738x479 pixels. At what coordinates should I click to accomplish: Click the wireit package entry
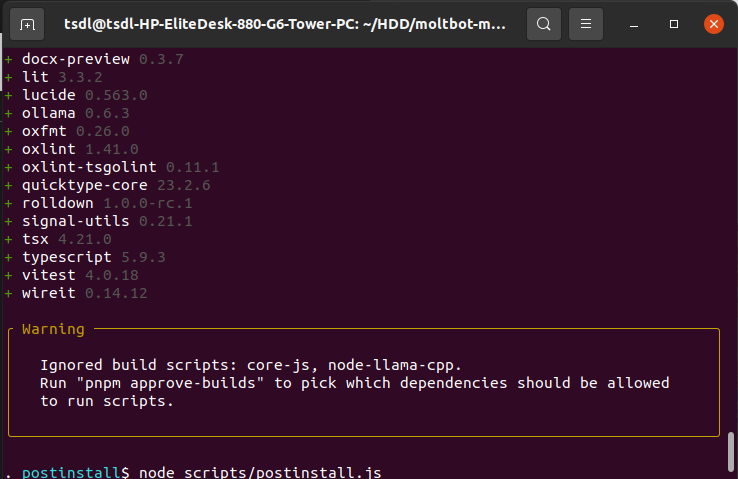49,293
